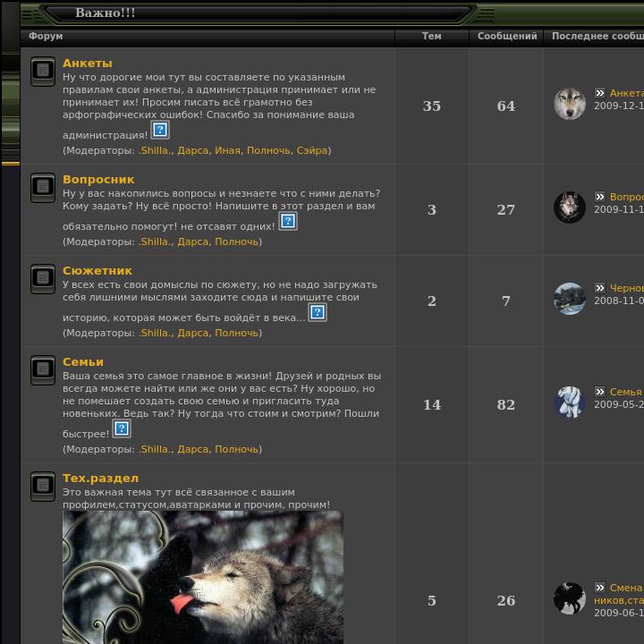
Task: Open the black silhouette avatar in Тех.раздел row
Action: pos(570,598)
